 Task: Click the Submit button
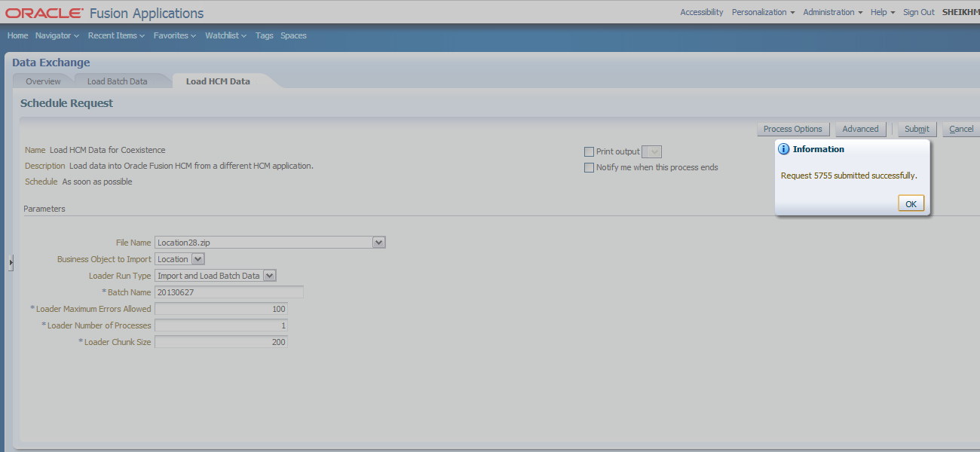(x=917, y=128)
